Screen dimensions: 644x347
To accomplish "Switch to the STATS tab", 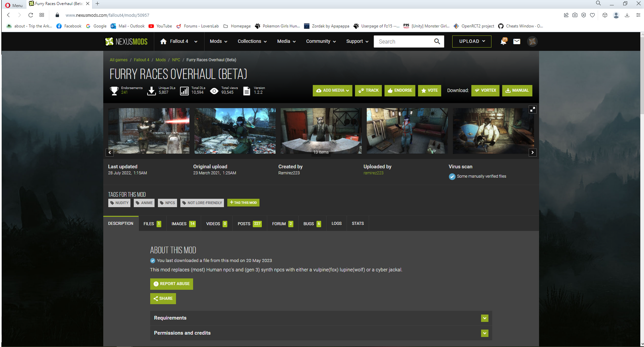I will tap(358, 224).
